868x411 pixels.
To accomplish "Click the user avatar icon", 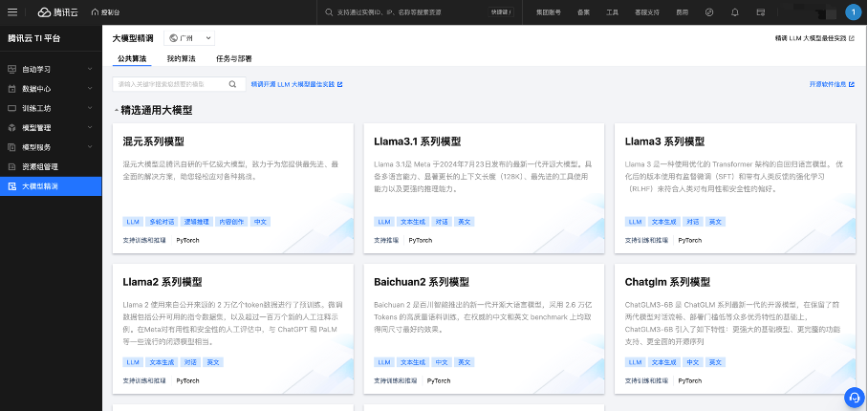I will pos(852,12).
